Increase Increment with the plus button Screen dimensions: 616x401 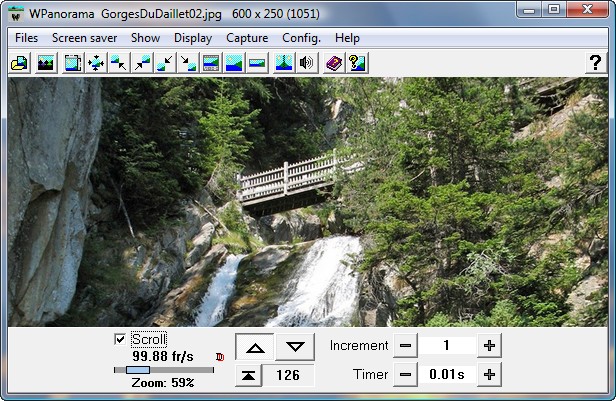489,346
